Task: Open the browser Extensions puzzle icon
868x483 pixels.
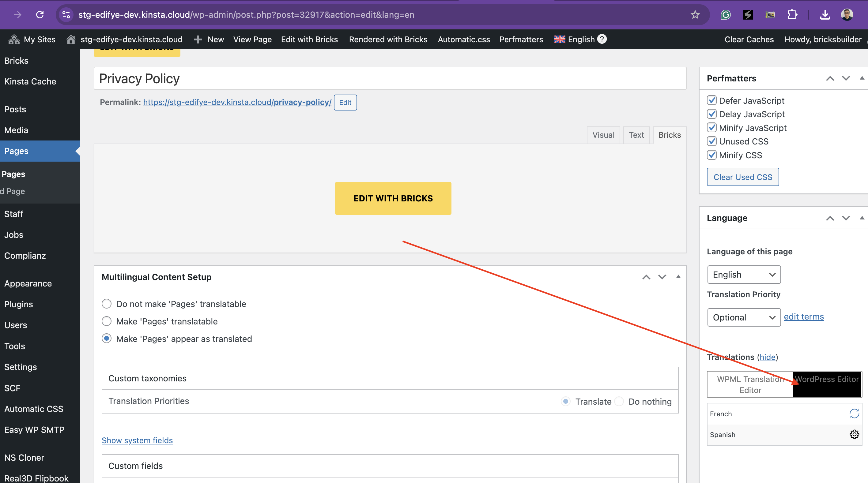Action: (792, 14)
